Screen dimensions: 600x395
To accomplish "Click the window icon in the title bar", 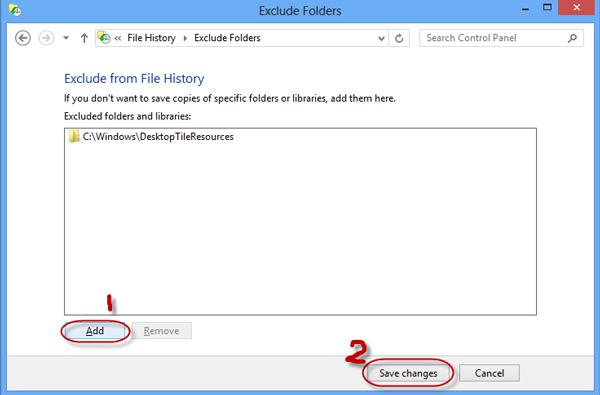I will point(15,10).
